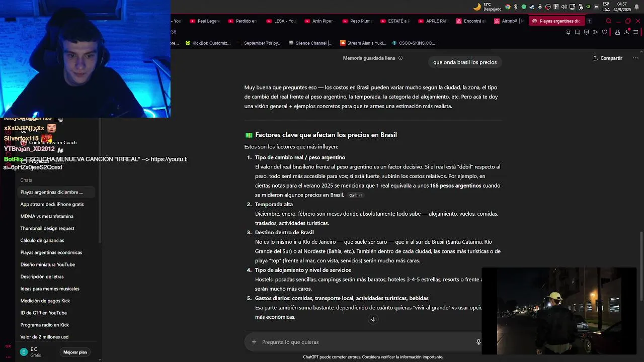The height and width of the screenshot is (362, 644).
Task: Open a new browser tab with plus icon
Action: pyautogui.click(x=589, y=21)
